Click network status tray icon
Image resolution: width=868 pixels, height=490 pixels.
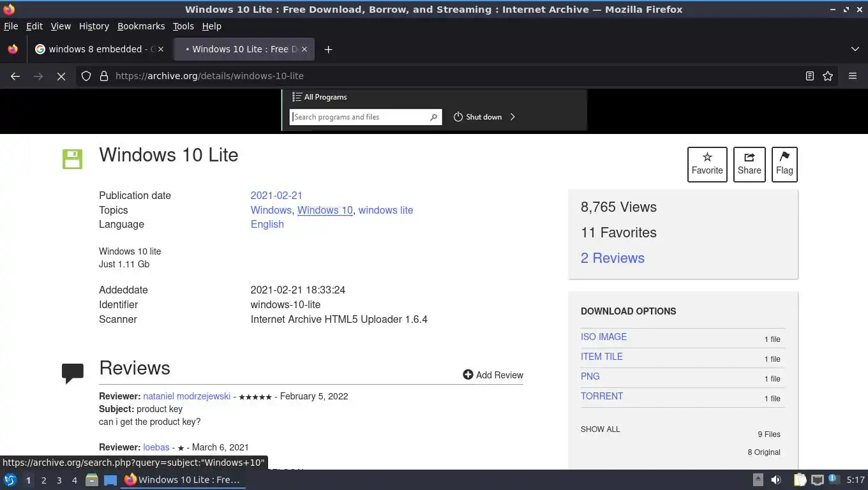point(817,480)
